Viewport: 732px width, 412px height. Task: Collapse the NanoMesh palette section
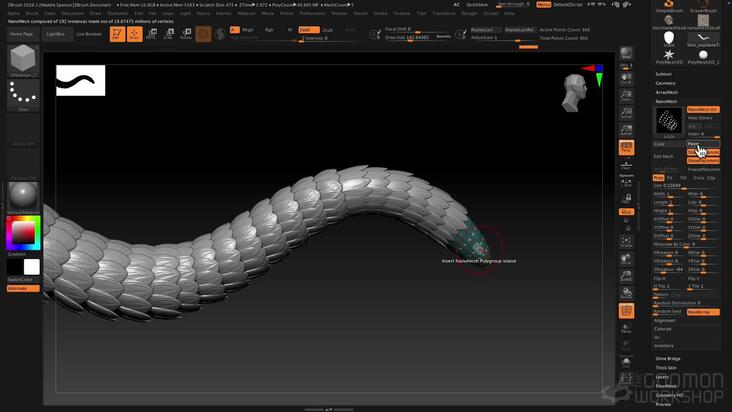click(x=666, y=101)
